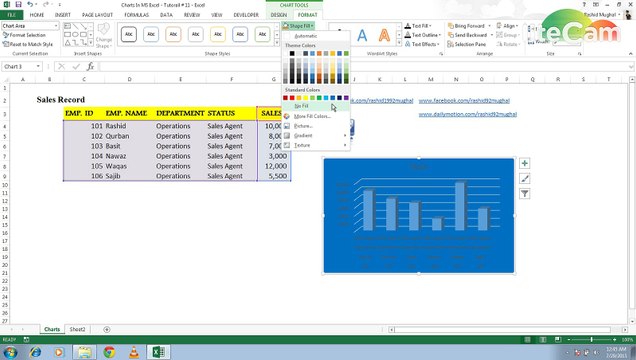Launch WordArt Styles dialog launcher

click(441, 54)
